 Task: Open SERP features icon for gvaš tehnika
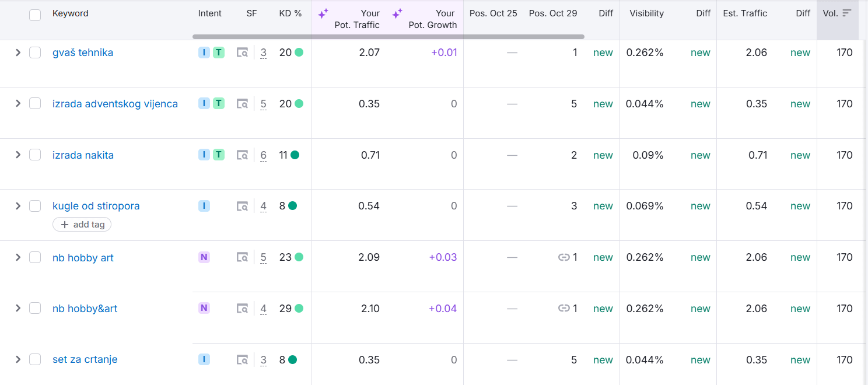click(x=242, y=52)
